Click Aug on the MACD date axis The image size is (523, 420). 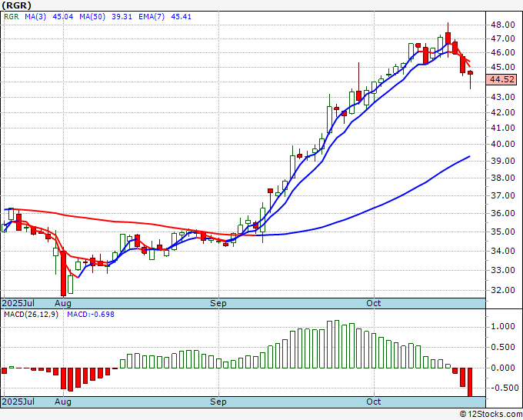(63, 402)
